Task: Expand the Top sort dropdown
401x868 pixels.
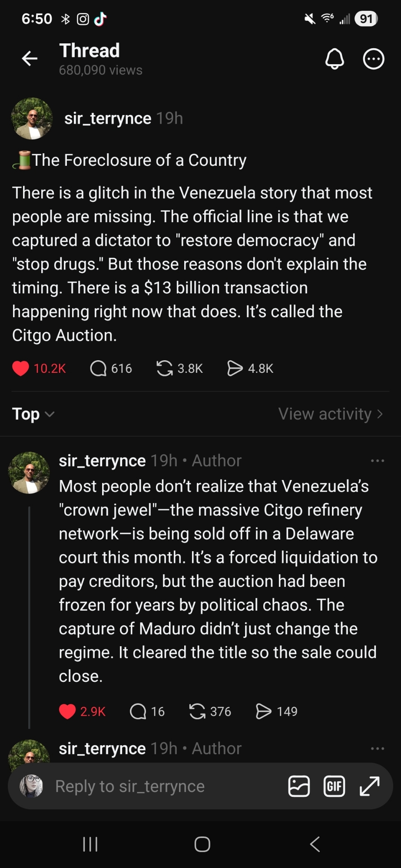Action: (33, 414)
